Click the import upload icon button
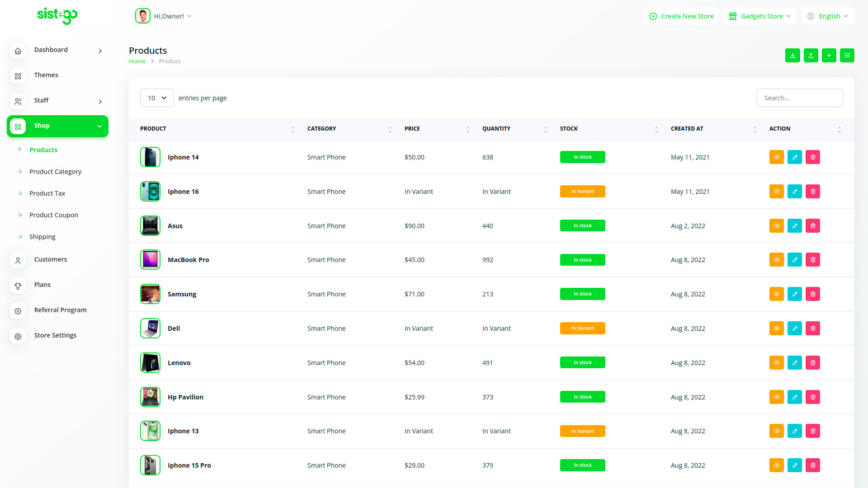Screen dimensions: 868x488 click(811, 55)
